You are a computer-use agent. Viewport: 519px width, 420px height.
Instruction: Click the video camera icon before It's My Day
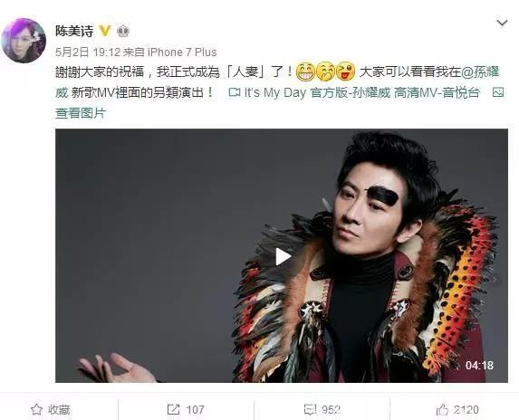[235, 92]
